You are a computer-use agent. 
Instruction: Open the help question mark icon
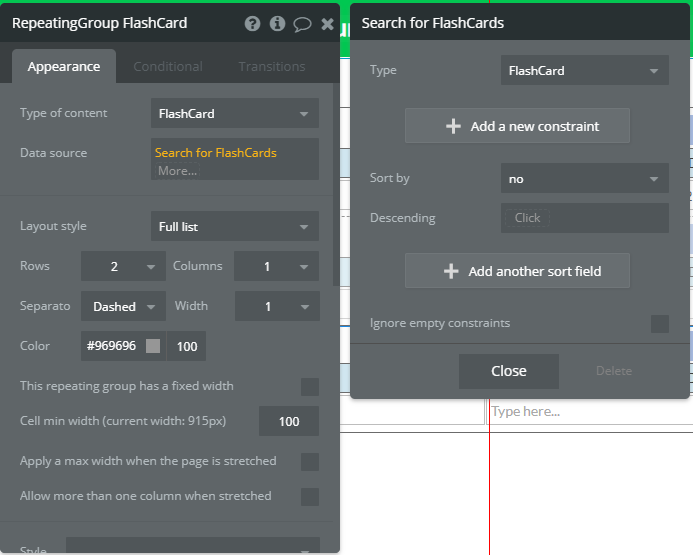click(x=252, y=23)
